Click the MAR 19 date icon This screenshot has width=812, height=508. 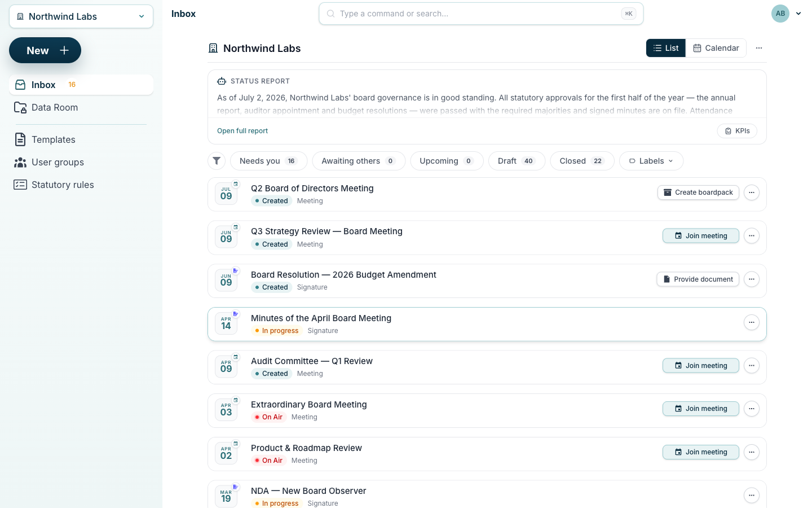[x=226, y=496]
